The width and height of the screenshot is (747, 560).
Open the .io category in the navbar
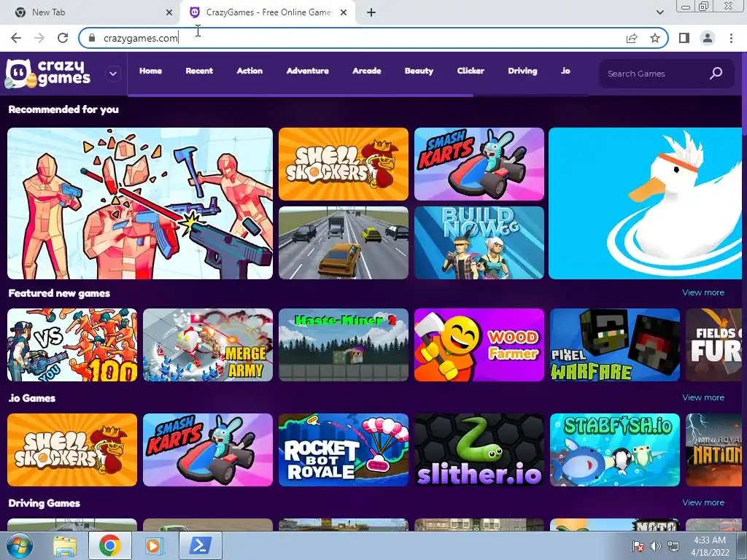pos(565,71)
